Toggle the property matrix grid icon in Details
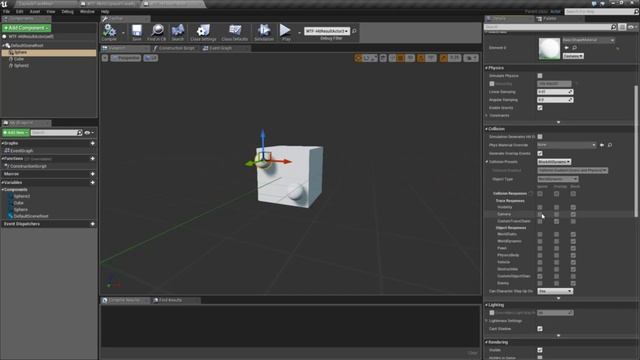Viewport: 640px width, 360px height. [x=622, y=27]
